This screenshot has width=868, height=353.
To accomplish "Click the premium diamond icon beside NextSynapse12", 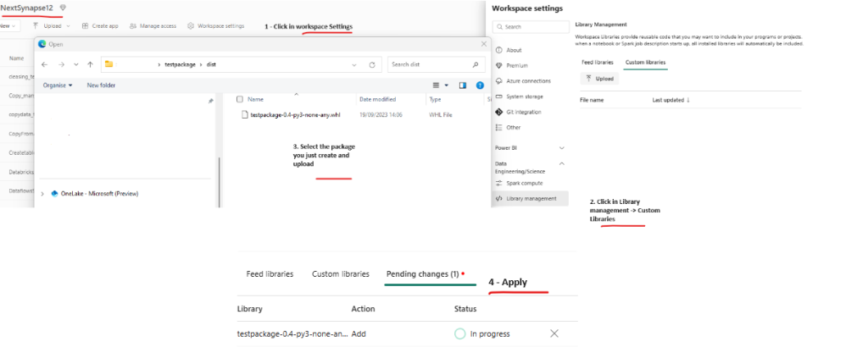I will [x=63, y=8].
